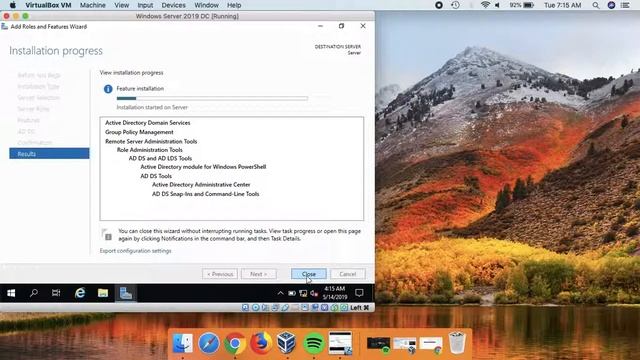
Task: Open the Windows Start menu
Action: click(11, 293)
